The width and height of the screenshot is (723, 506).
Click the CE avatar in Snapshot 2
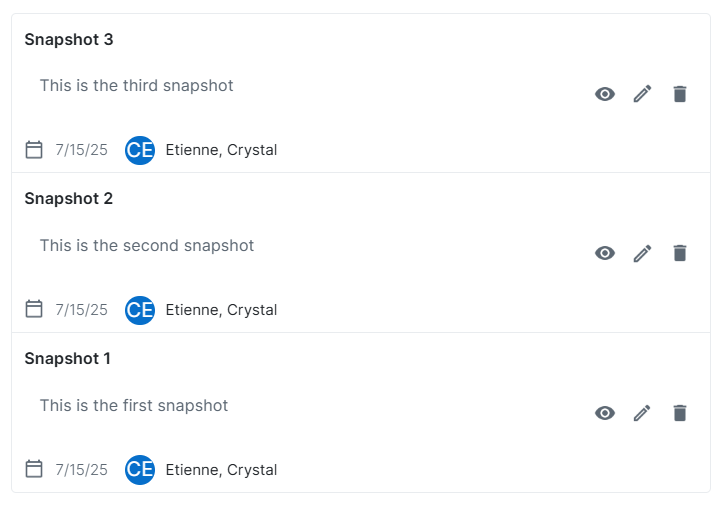coord(140,310)
